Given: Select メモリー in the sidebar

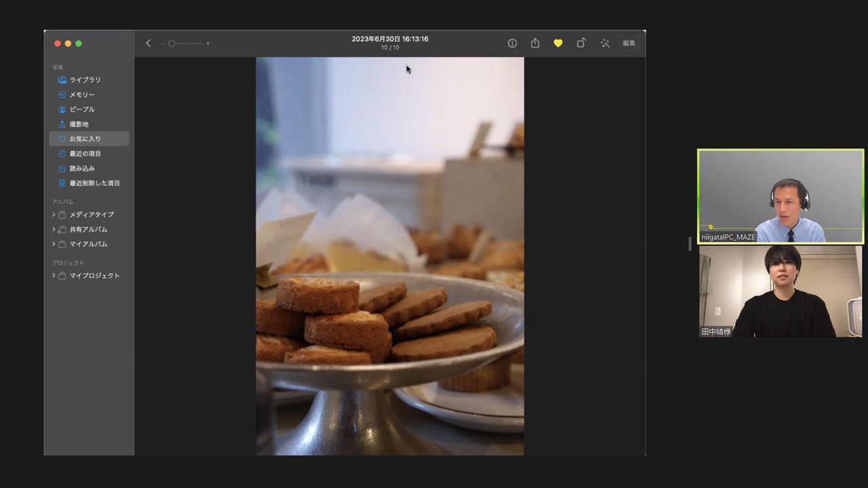Looking at the screenshot, I should [82, 95].
